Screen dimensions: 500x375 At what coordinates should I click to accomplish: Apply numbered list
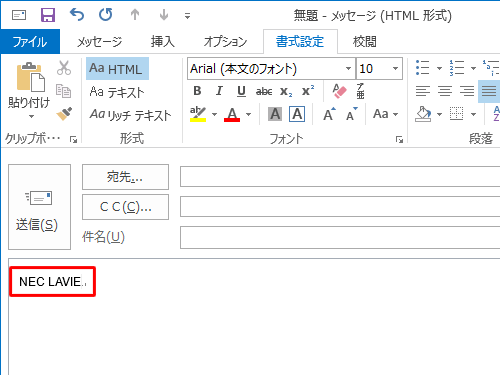(457, 68)
